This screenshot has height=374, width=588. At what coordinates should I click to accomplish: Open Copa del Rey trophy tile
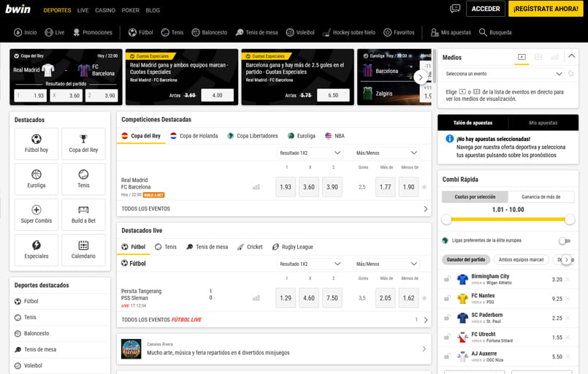(x=83, y=144)
